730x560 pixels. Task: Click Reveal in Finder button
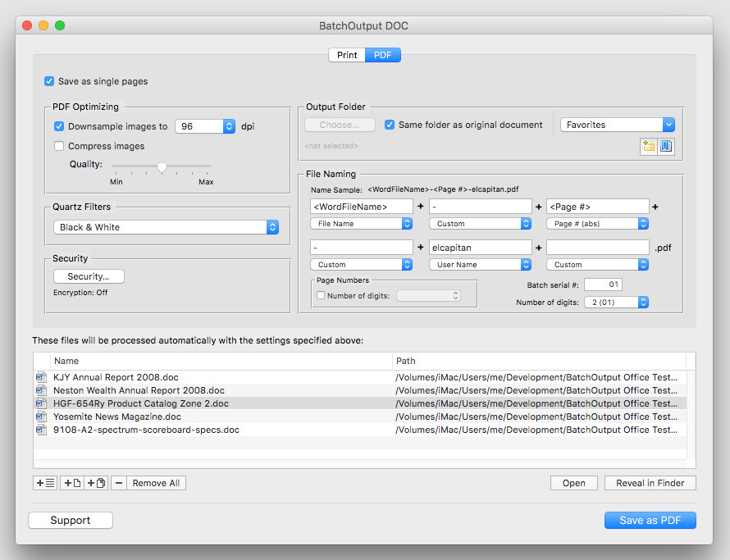(x=650, y=483)
